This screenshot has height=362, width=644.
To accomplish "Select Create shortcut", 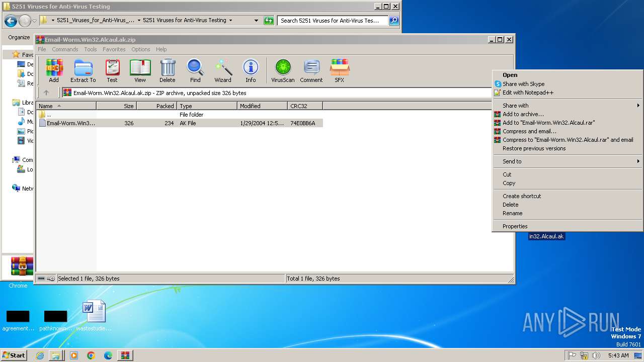I will click(x=568, y=196).
